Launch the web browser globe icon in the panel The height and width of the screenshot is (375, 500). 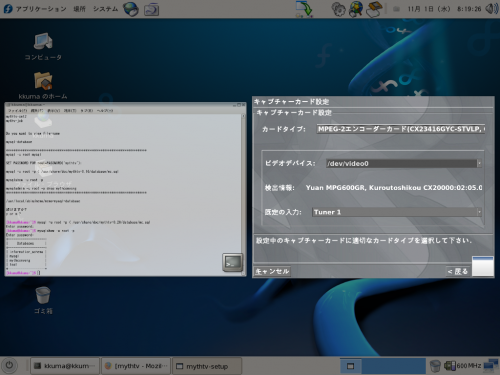click(131, 9)
